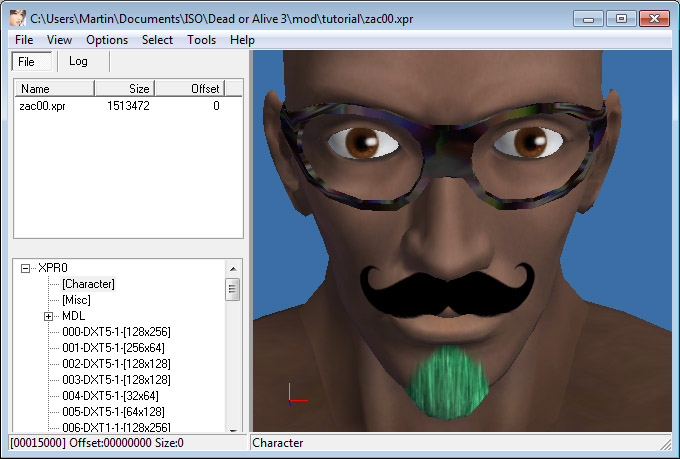Image resolution: width=680 pixels, height=459 pixels.
Task: Open the Tools menu
Action: [201, 40]
